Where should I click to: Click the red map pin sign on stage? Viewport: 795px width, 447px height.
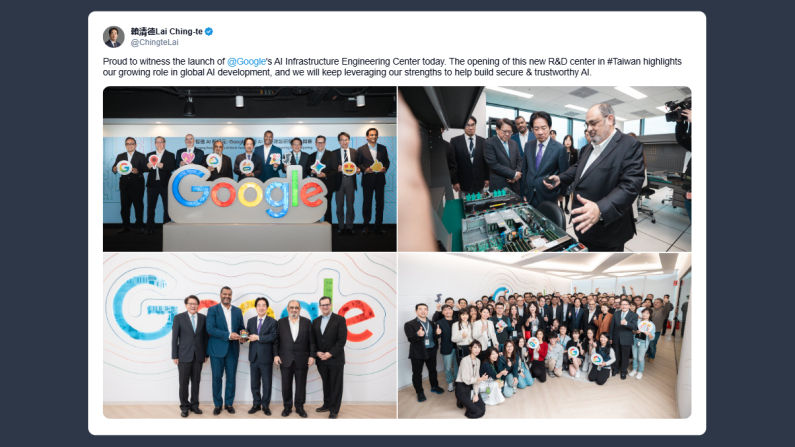(154, 162)
